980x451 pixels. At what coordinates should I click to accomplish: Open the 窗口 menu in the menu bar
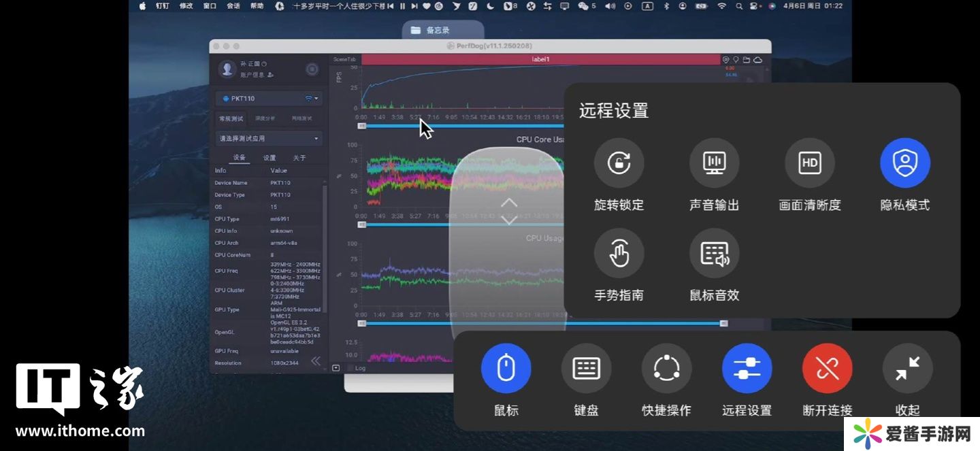pyautogui.click(x=210, y=6)
